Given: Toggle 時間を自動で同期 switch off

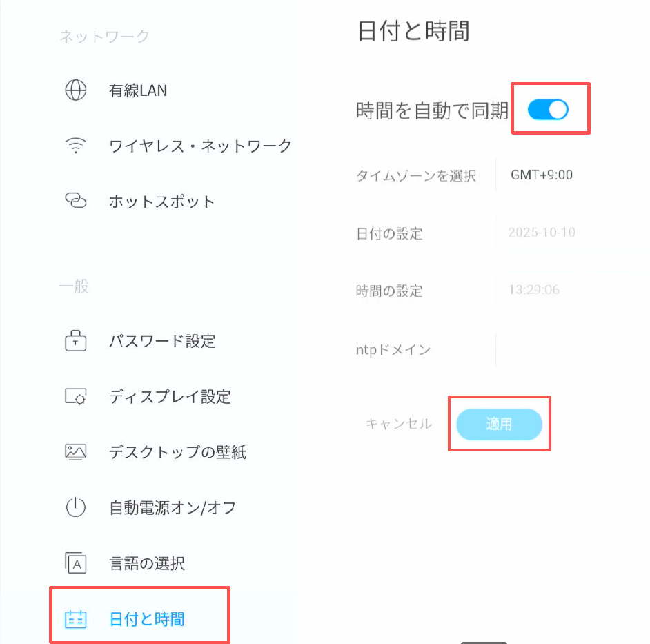Looking at the screenshot, I should pos(548,110).
